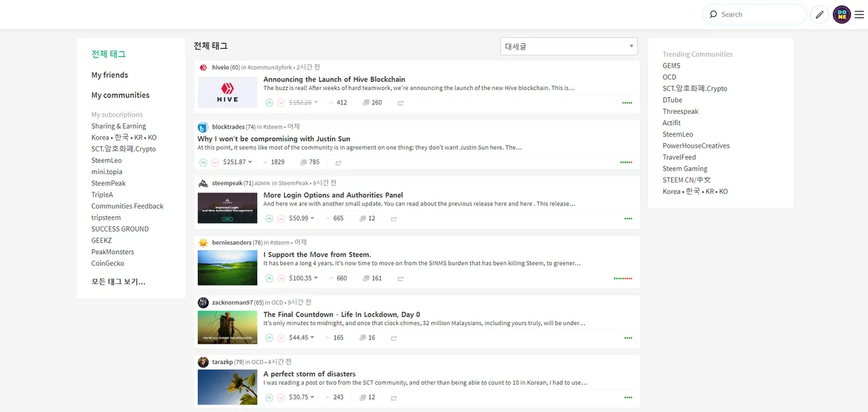Image resolution: width=868 pixels, height=412 pixels.
Task: Upvote A perfect storm of disasters
Action: 269,397
